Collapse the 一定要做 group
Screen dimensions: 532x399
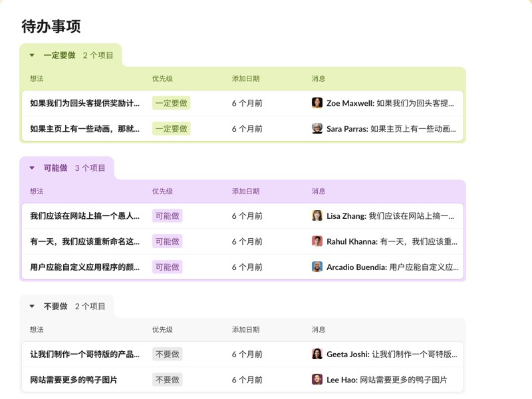click(x=31, y=55)
